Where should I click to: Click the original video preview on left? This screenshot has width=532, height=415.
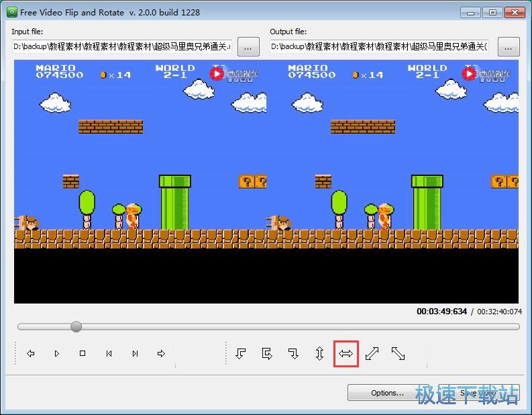coord(140,182)
